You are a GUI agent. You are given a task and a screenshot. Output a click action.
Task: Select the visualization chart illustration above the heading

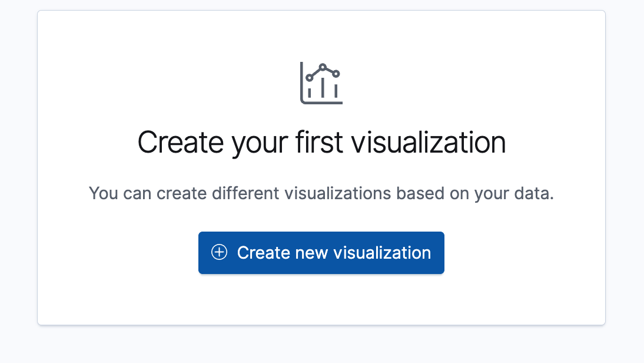pyautogui.click(x=321, y=83)
